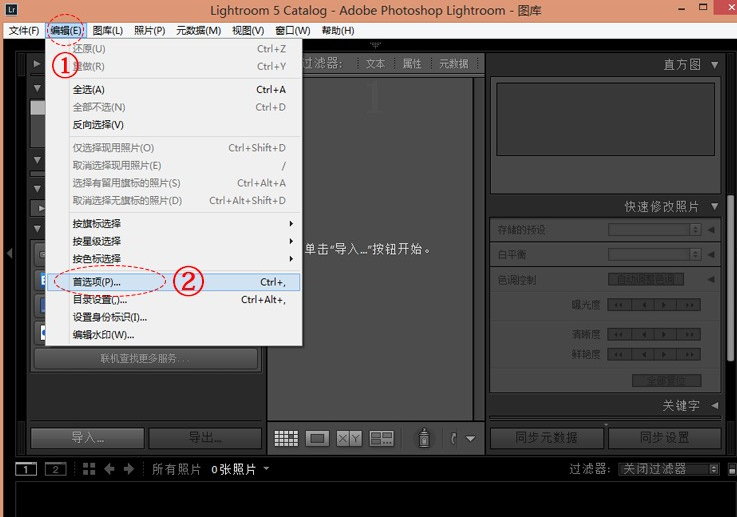Decrease 清晰度 by large step
The width and height of the screenshot is (737, 517).
click(619, 335)
